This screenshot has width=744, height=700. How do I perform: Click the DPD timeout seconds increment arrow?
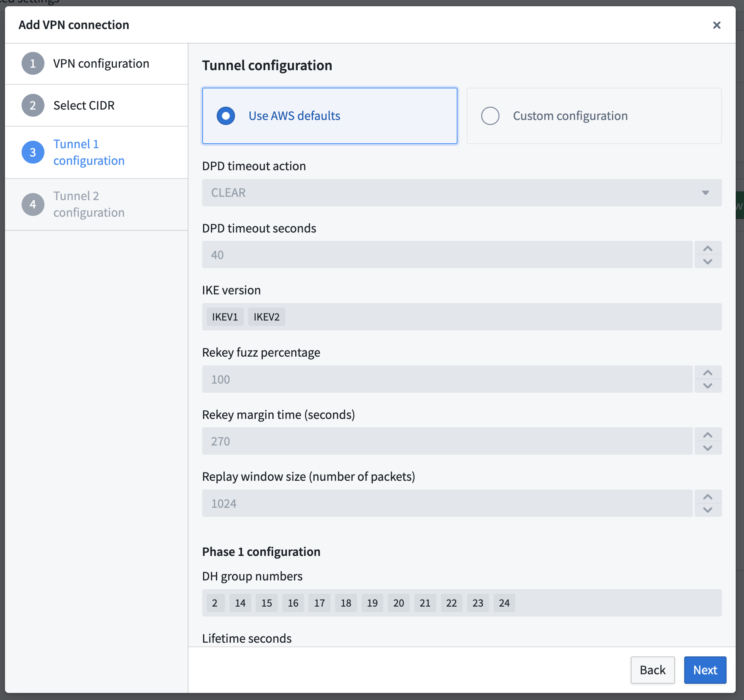pos(708,248)
